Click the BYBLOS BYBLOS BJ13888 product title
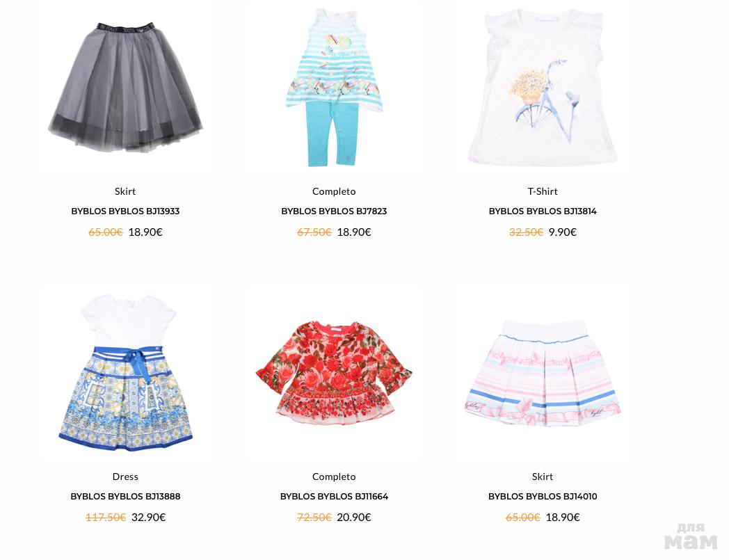Screen dimensions: 729x560 point(125,496)
